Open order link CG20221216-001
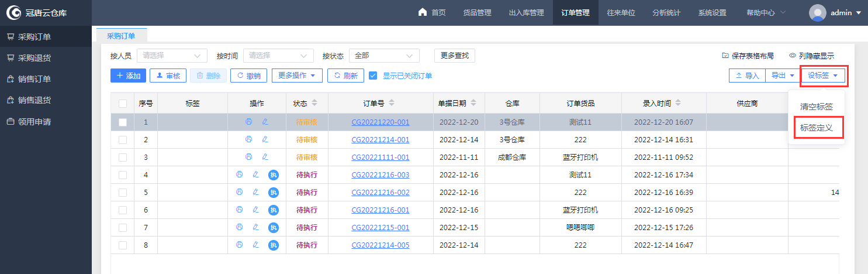 (x=381, y=210)
